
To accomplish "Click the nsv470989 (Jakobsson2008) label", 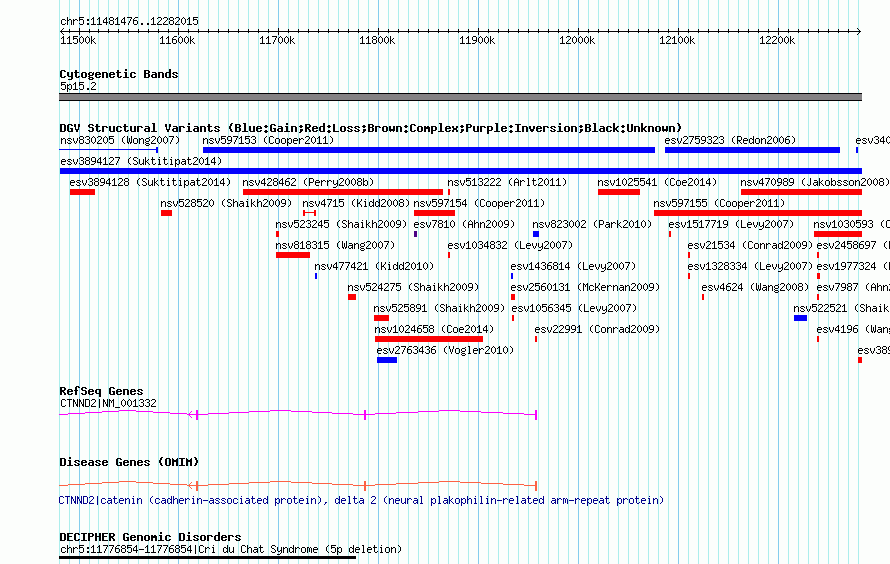I will [x=815, y=182].
